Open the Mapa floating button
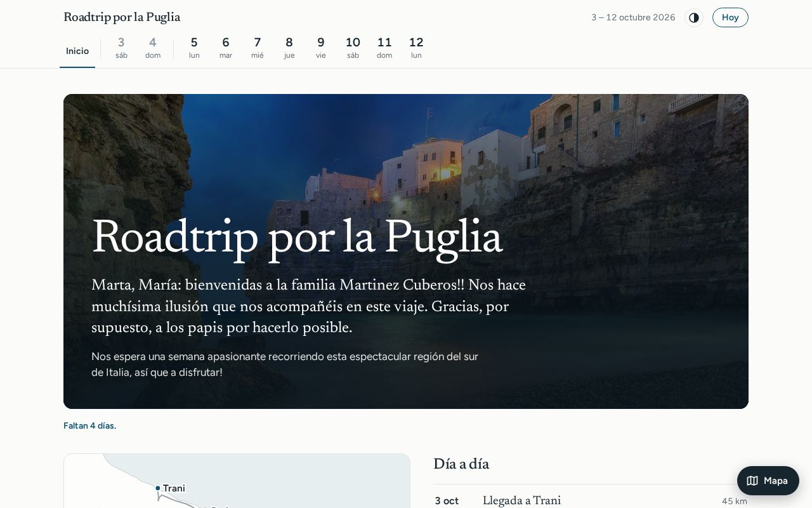The width and height of the screenshot is (812, 508). point(768,481)
